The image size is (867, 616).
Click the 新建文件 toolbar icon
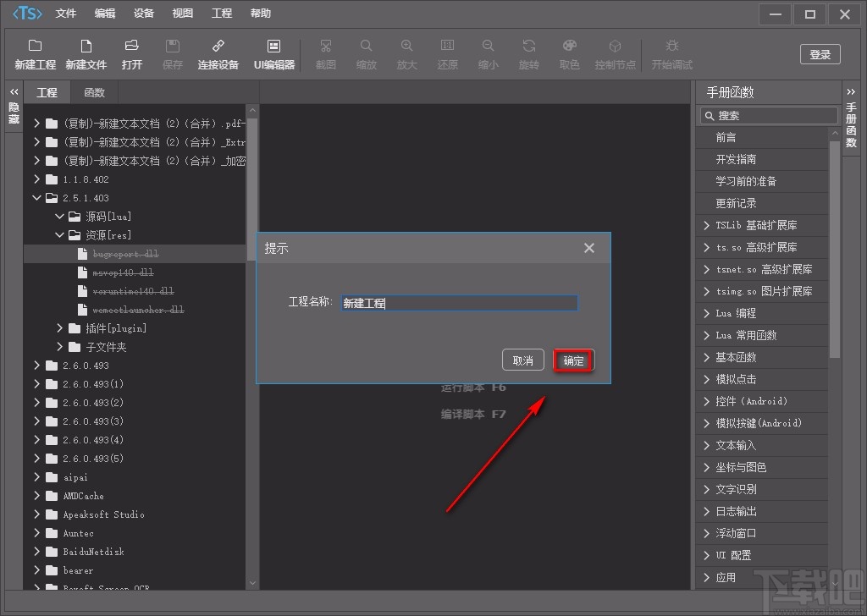[86, 54]
